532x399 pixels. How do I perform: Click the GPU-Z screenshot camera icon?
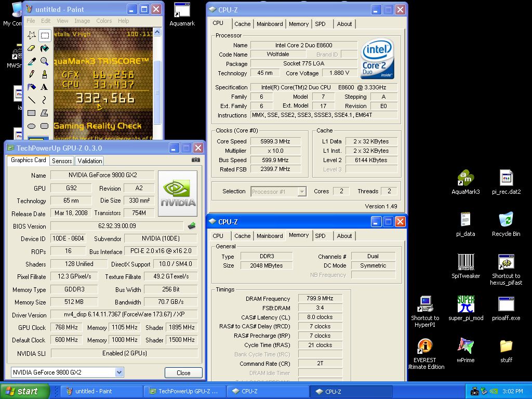pos(196,160)
